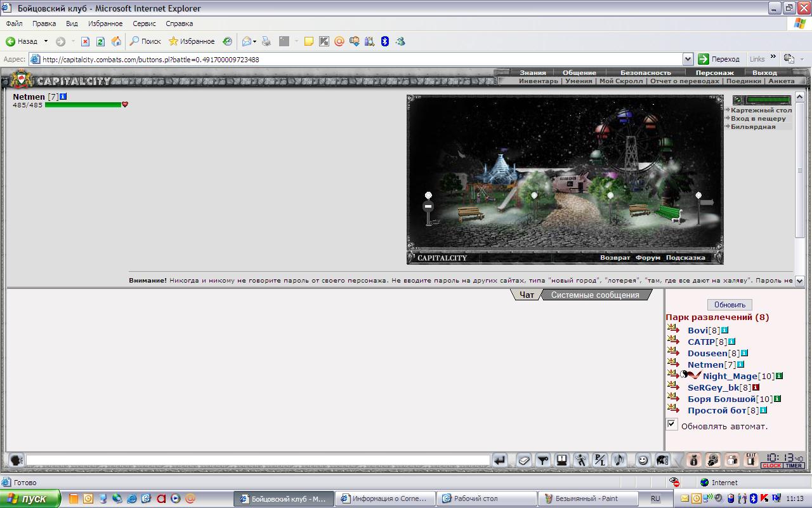Image resolution: width=812 pixels, height=508 pixels.
Task: Switch to the Системные сообщения tab
Action: [595, 295]
